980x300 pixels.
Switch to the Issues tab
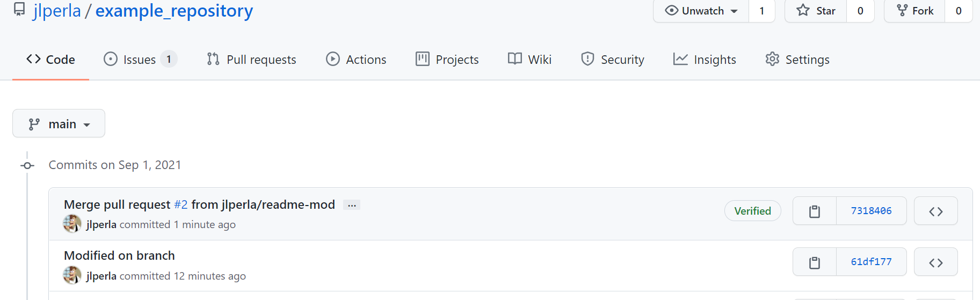tap(140, 60)
